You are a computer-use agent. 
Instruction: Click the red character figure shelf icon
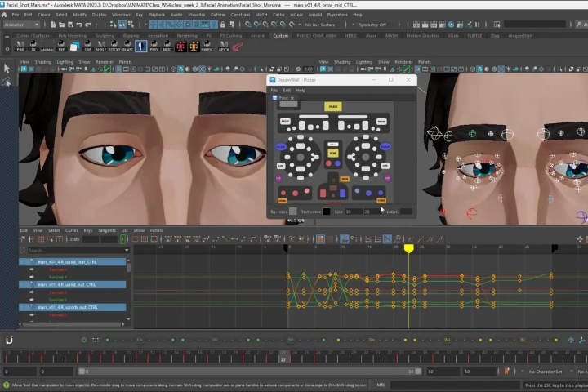coord(180,47)
